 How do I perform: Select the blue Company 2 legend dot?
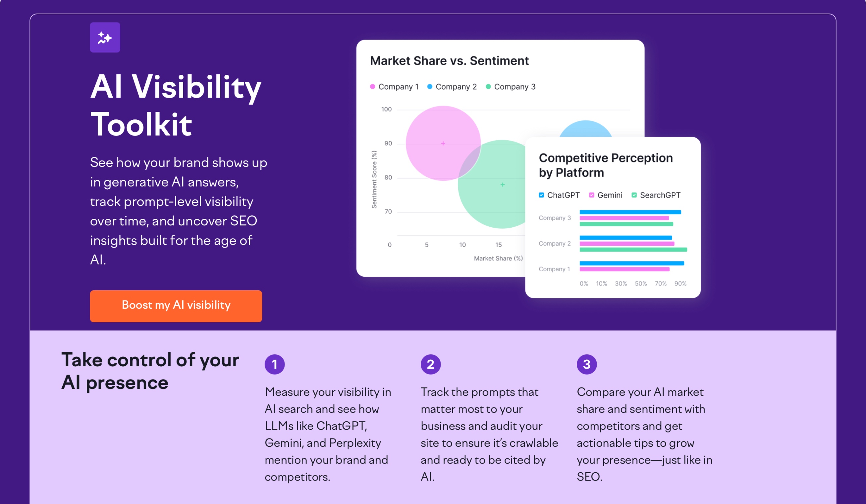(x=430, y=86)
